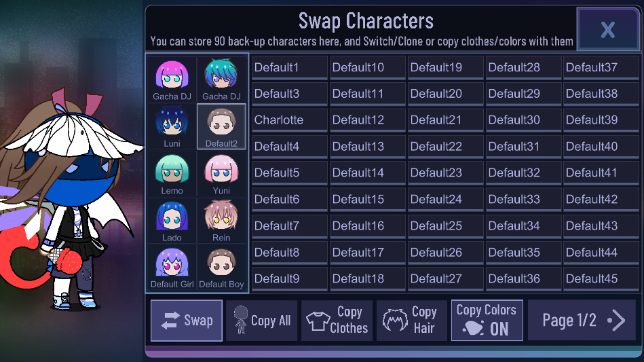Click the Copy Clothes shirt button
The height and width of the screenshot is (362, 644).
[337, 320]
